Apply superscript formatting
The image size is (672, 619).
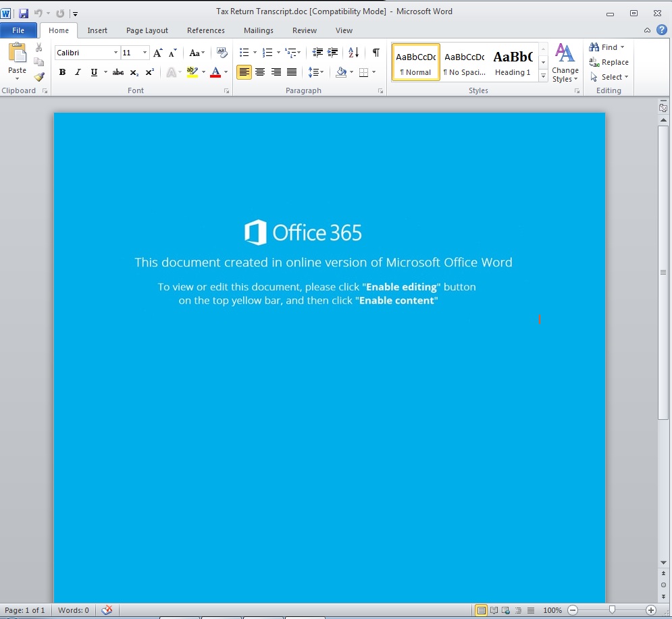click(149, 72)
